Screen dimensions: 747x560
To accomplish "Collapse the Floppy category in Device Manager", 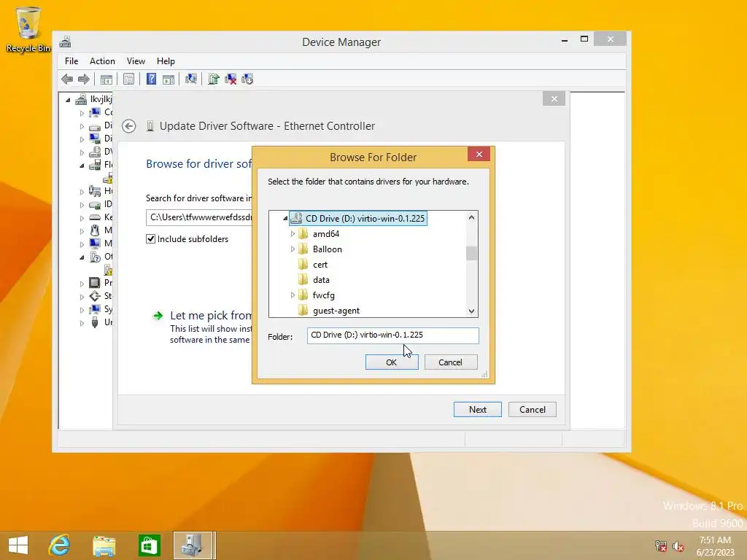I will [x=82, y=166].
